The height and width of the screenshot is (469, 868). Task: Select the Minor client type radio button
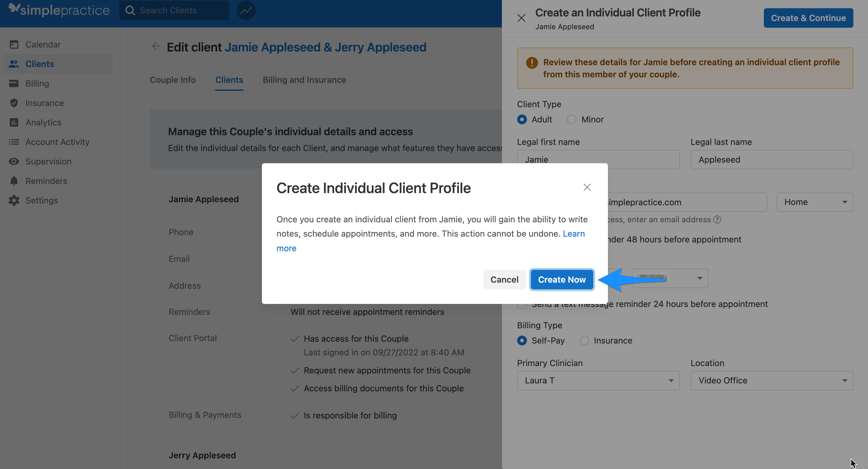pyautogui.click(x=571, y=119)
